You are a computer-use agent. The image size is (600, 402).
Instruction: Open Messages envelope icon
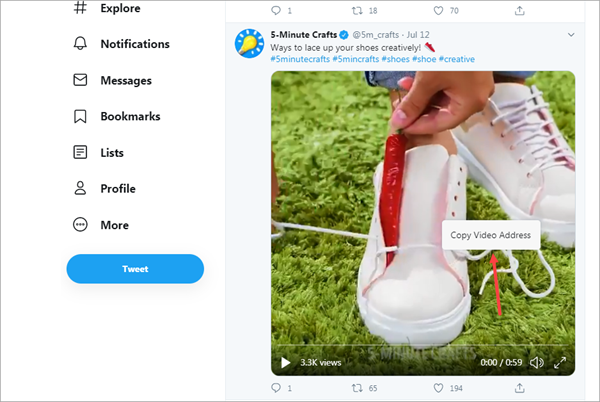(x=80, y=80)
